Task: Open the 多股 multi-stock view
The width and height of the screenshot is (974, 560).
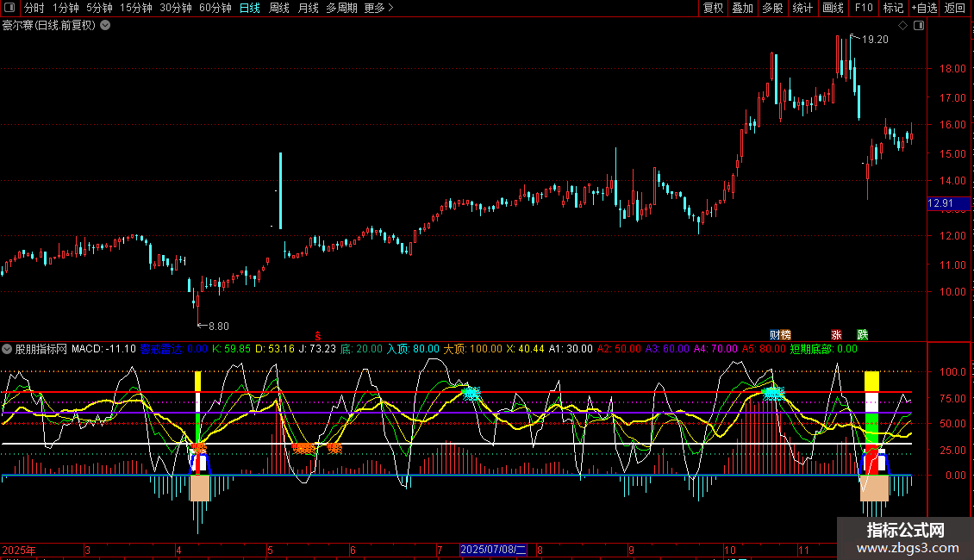Action: pyautogui.click(x=772, y=8)
